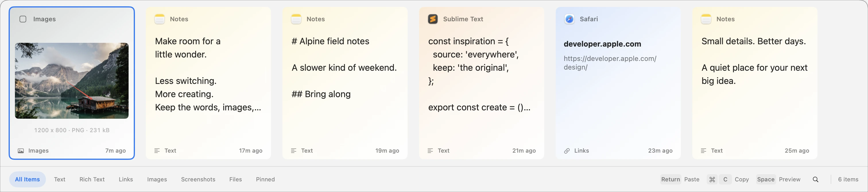Screen dimensions: 868x192
Task: Click the Copy shortcut button
Action: [x=728, y=180]
